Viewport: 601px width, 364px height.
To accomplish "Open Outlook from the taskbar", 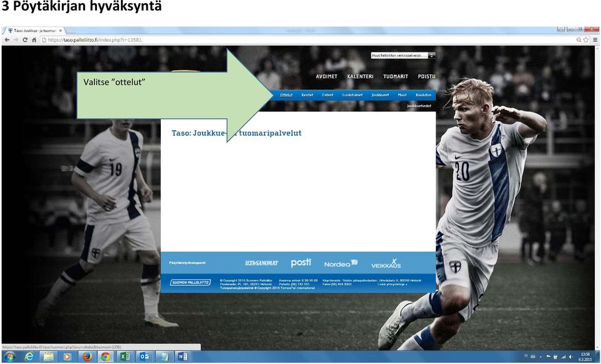I will [x=145, y=357].
